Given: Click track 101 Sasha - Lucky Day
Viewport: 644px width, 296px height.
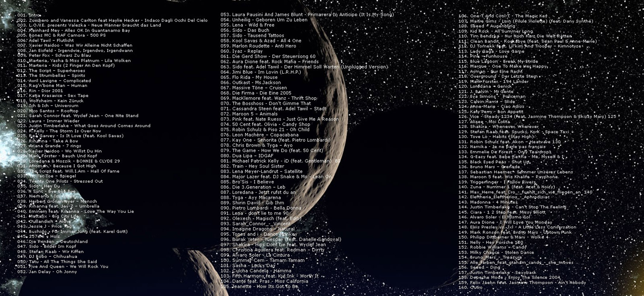Looking at the screenshot, I should click(x=248, y=266).
